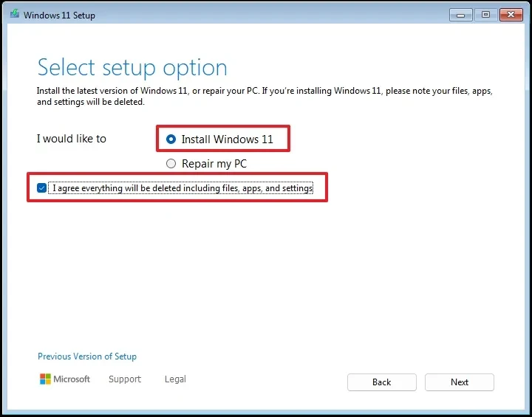Close the Windows 11 Setup window
The height and width of the screenshot is (417, 532).
coord(510,14)
